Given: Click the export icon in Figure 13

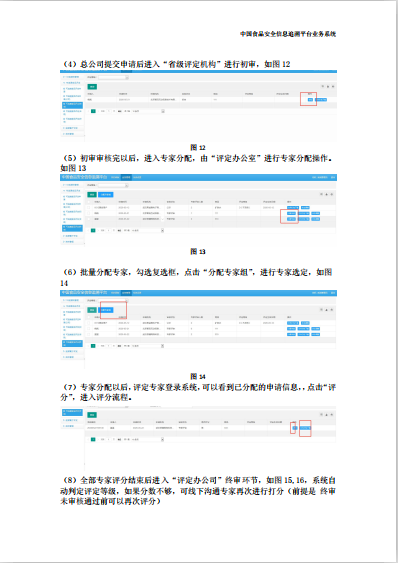Looking at the screenshot, I should 327,194.
